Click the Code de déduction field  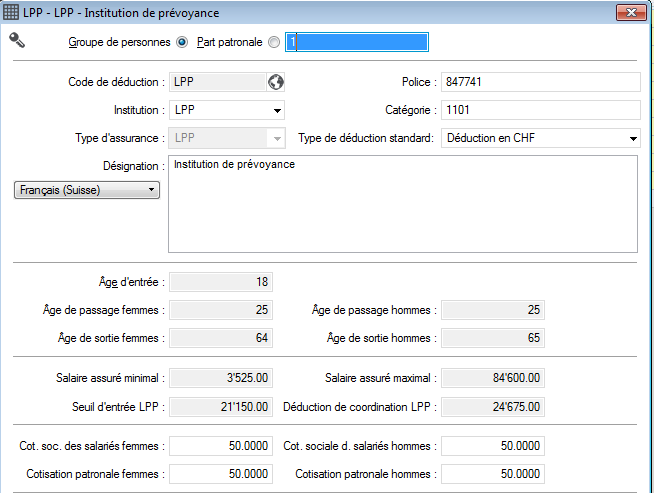click(x=217, y=82)
